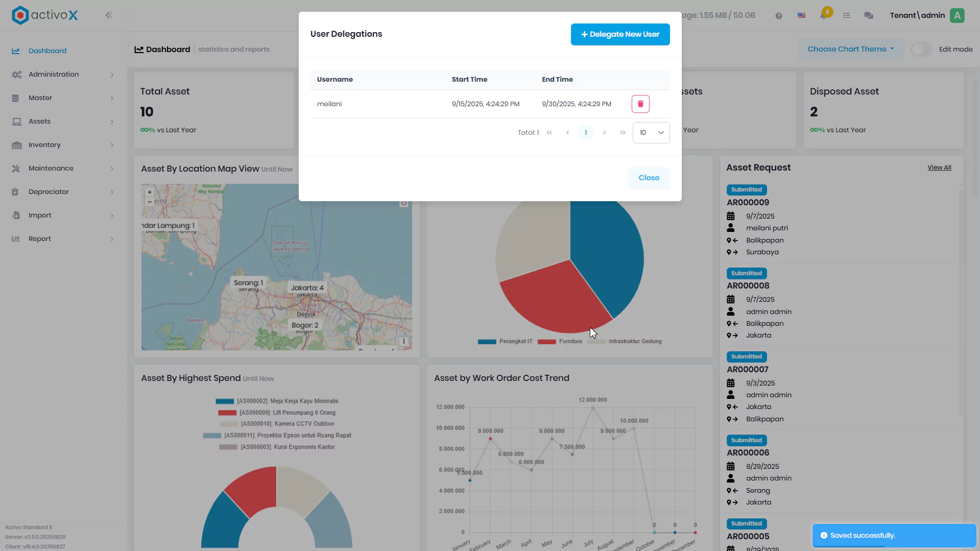Viewport: 980px width, 551px height.
Task: Collapse the sidebar with the double-chevron icon
Action: (109, 15)
